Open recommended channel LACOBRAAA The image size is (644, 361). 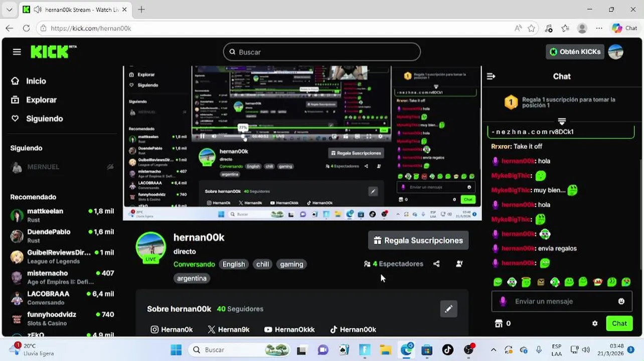tap(62, 298)
